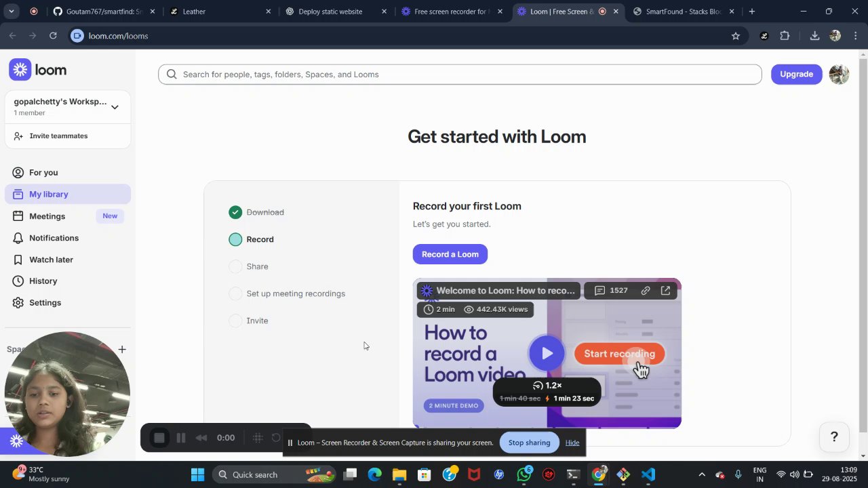Expand the workspace switcher chevron
The image size is (868, 488).
pos(115,107)
